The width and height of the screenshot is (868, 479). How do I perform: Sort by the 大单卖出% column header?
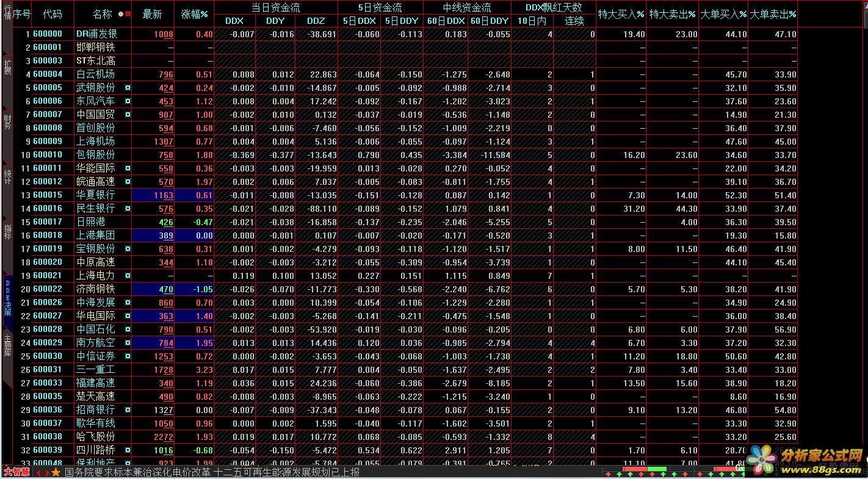(773, 14)
